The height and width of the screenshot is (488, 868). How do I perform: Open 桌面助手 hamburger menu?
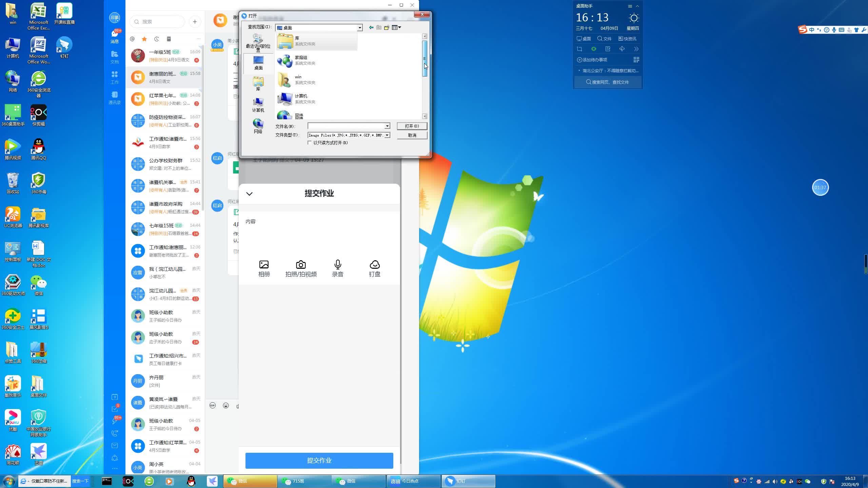coord(630,6)
